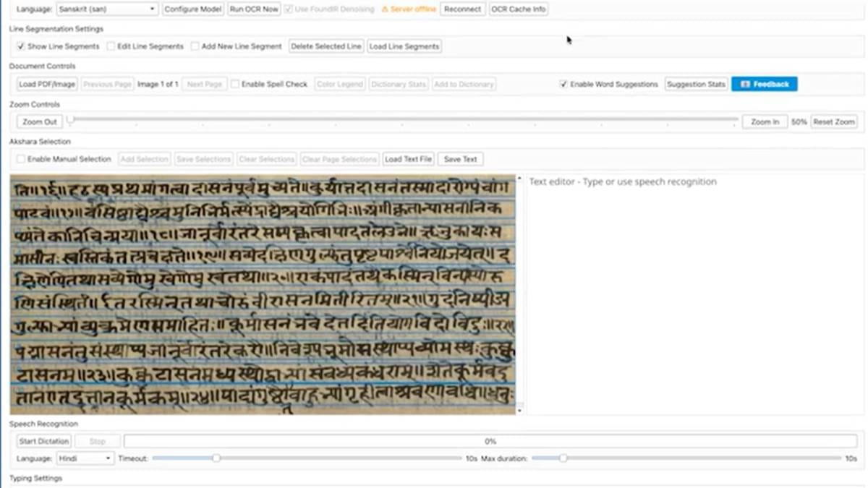The width and height of the screenshot is (868, 488).
Task: Expand the Hindi speech language dropdown
Action: point(85,458)
